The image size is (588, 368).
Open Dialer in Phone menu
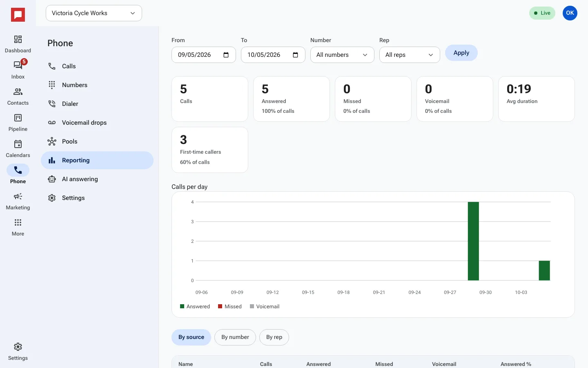[97, 104]
